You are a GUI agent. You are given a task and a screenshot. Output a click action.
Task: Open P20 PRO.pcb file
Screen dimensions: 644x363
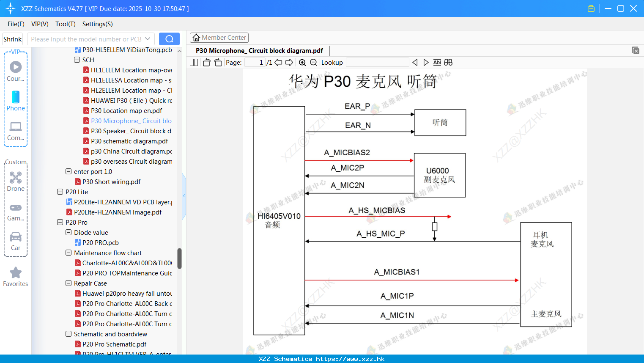coord(96,243)
